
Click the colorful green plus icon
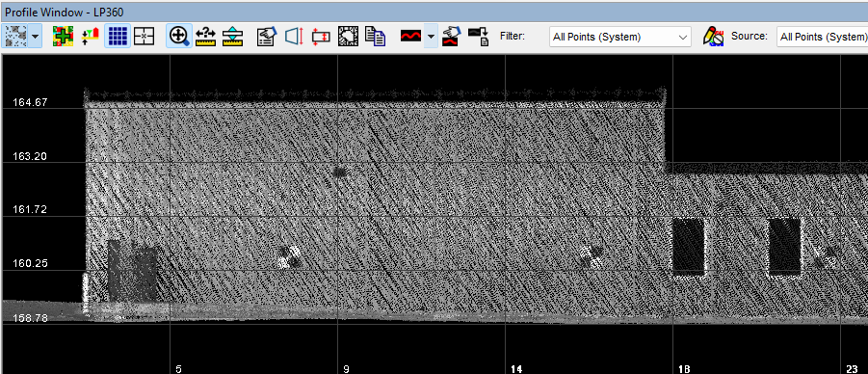pos(64,36)
